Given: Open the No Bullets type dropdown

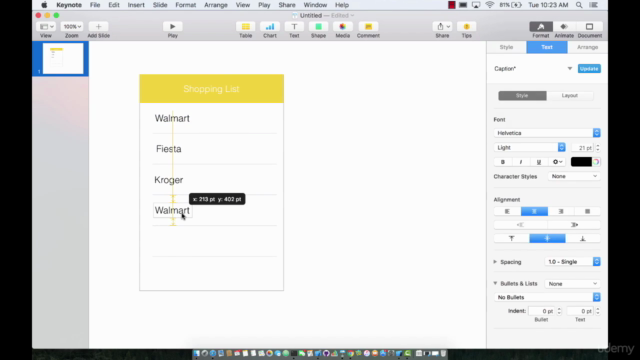Looking at the screenshot, I should [547, 297].
